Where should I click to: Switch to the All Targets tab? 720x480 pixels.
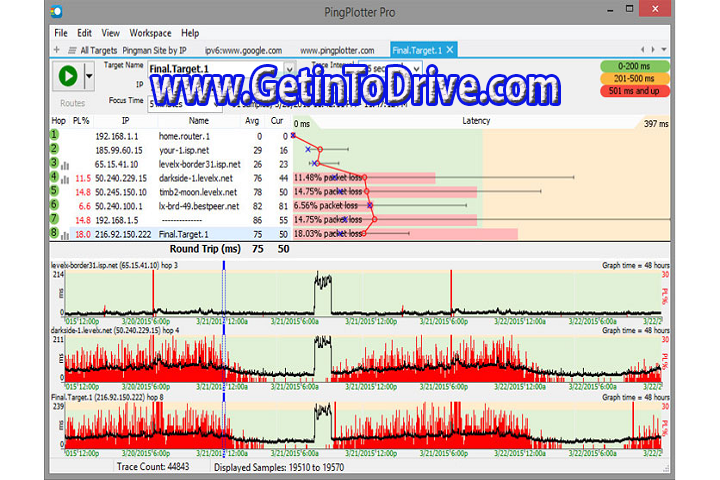(x=99, y=51)
